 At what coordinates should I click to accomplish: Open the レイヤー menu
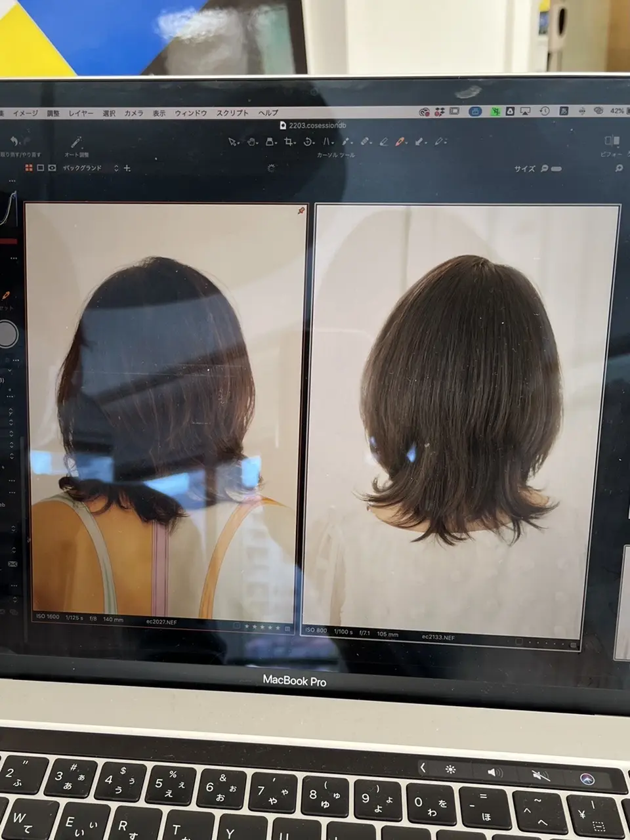(81, 114)
